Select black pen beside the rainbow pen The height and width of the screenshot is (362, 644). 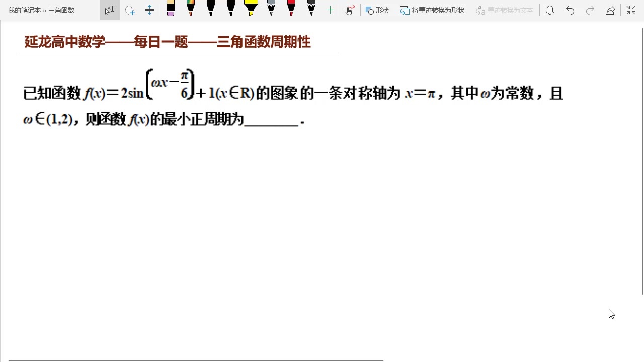(x=211, y=9)
